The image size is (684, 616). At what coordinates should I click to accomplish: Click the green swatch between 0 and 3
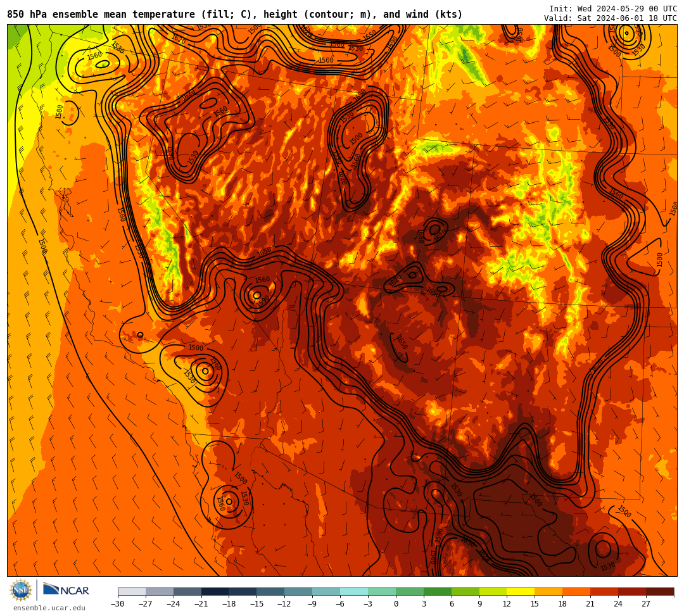[410, 591]
